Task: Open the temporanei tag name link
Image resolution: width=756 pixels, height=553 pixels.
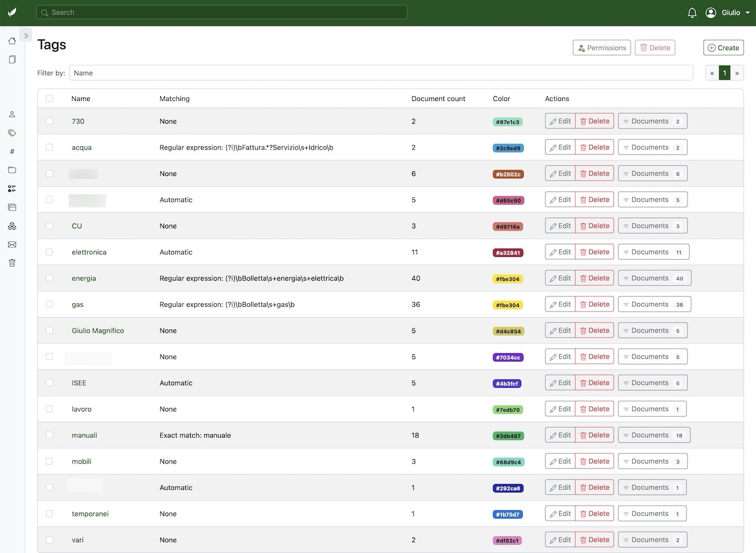Action: tap(90, 514)
